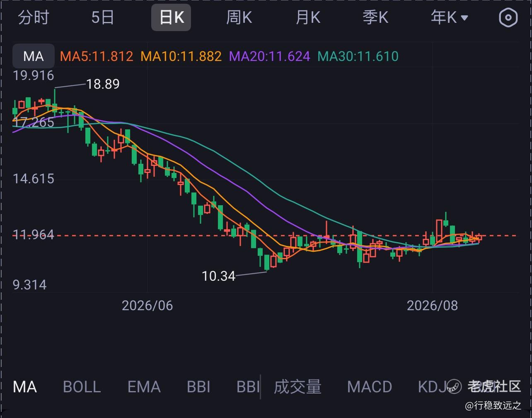Expand the 年K period dropdown
532x418 pixels.
pyautogui.click(x=449, y=17)
